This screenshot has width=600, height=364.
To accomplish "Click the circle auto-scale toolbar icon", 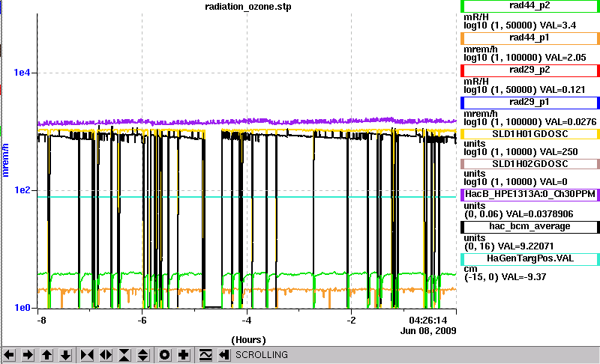I will point(164,355).
